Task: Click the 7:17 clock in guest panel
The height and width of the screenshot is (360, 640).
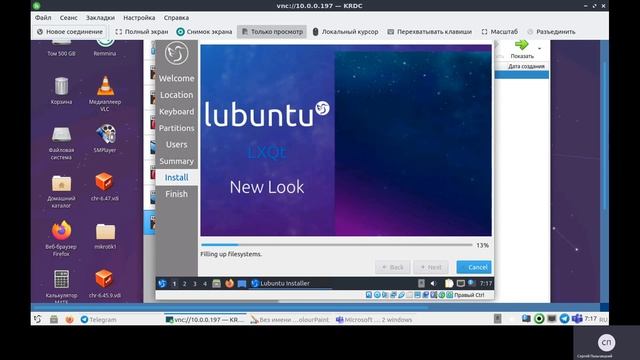Action: (x=486, y=283)
